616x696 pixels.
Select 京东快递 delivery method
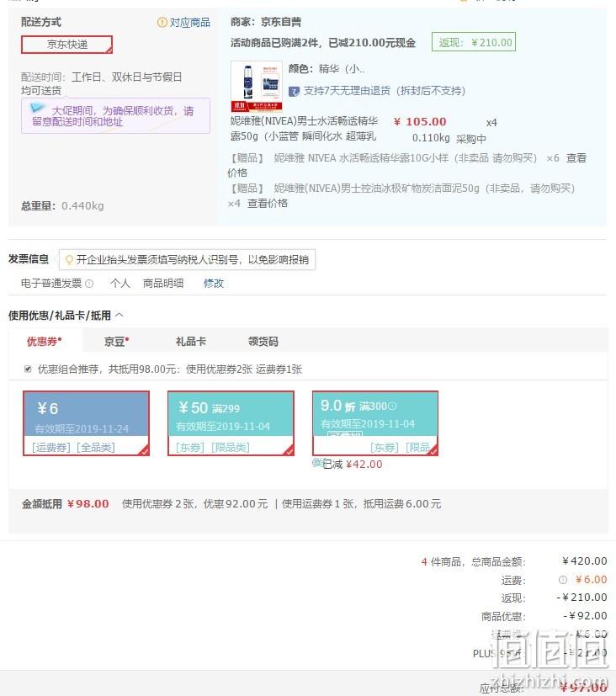click(67, 45)
